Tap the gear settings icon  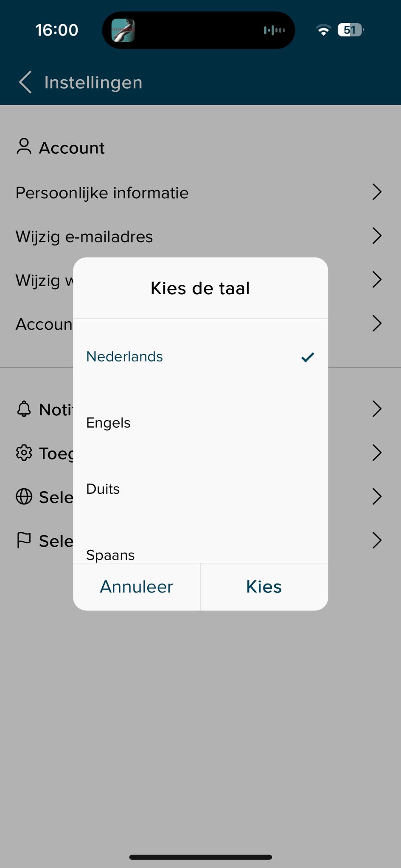pyautogui.click(x=24, y=453)
